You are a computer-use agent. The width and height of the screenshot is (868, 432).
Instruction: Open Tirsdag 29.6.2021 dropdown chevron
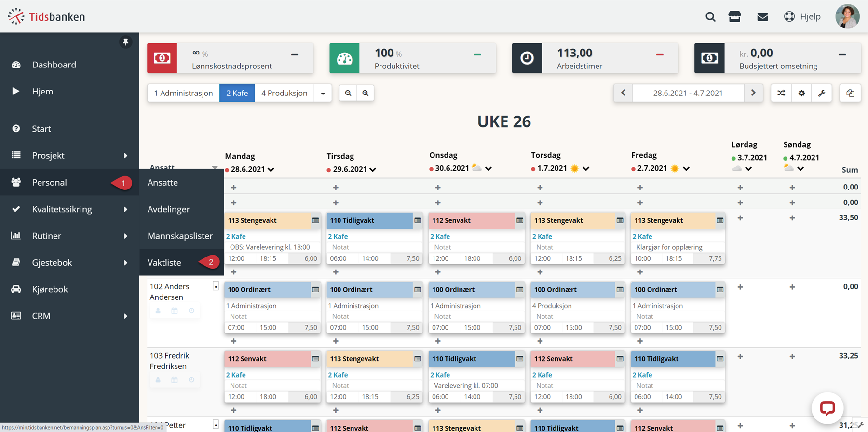click(373, 170)
